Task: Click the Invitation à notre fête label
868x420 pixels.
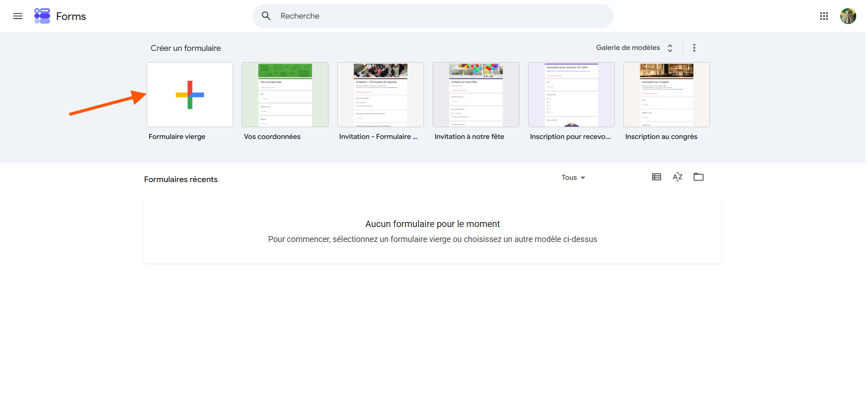Action: pyautogui.click(x=469, y=137)
